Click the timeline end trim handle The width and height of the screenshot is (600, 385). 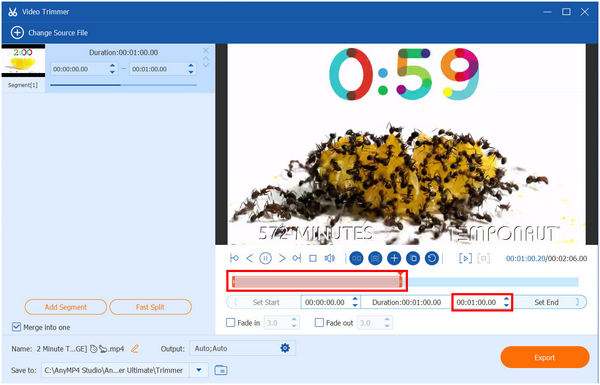(401, 281)
